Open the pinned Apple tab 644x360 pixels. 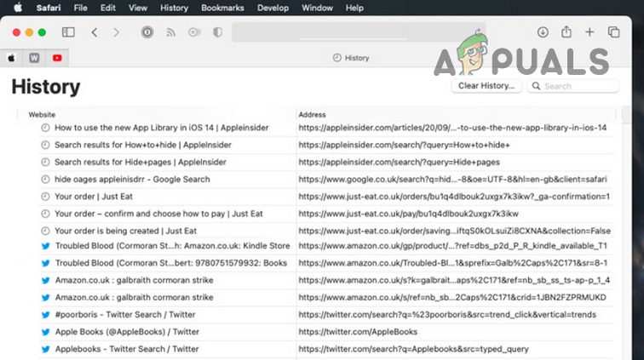12,58
